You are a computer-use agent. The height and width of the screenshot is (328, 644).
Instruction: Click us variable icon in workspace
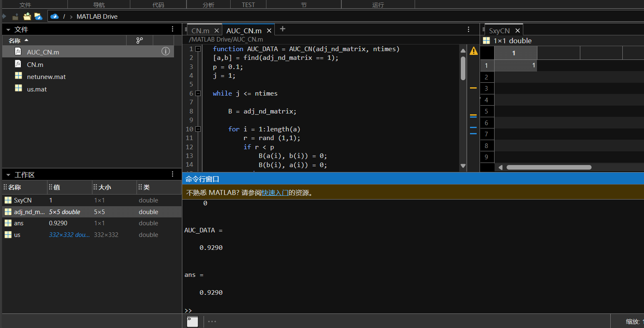point(8,235)
